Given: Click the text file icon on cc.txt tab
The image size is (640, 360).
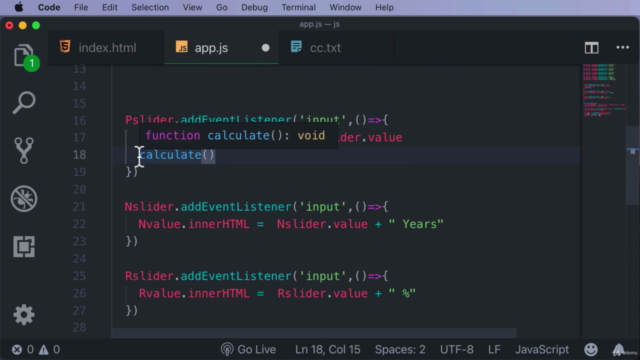Looking at the screenshot, I should pos(296,47).
